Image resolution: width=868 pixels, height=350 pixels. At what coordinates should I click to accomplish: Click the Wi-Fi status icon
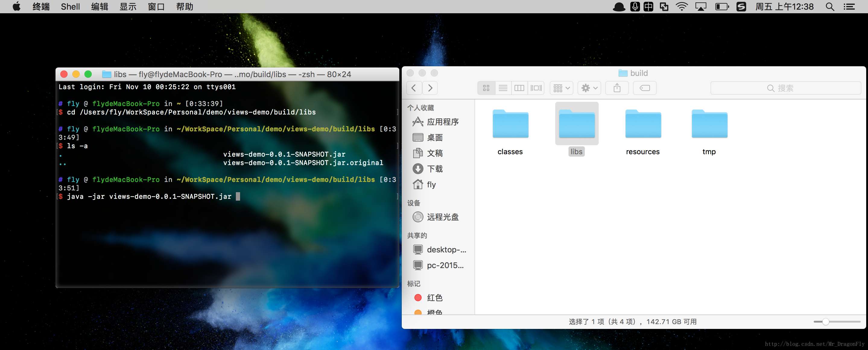point(682,7)
